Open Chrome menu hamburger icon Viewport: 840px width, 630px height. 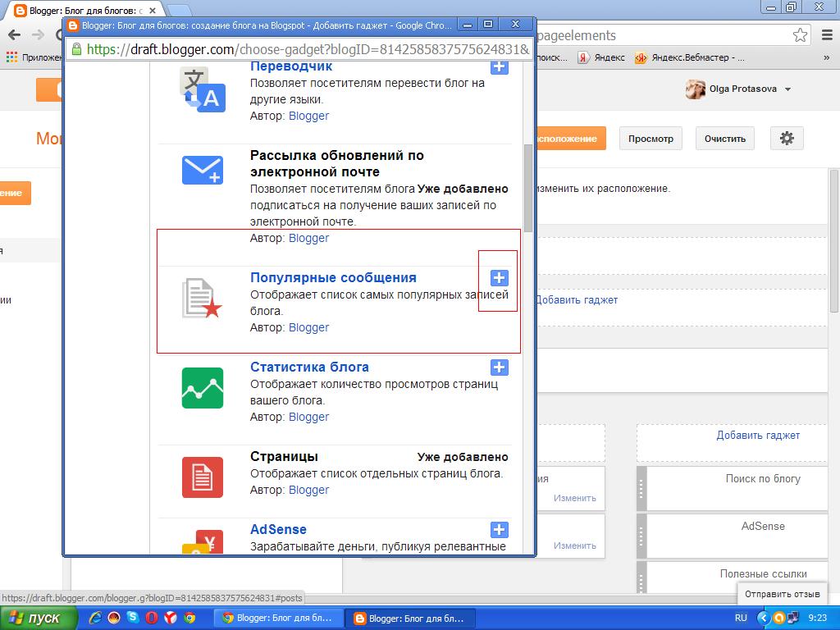[x=827, y=35]
